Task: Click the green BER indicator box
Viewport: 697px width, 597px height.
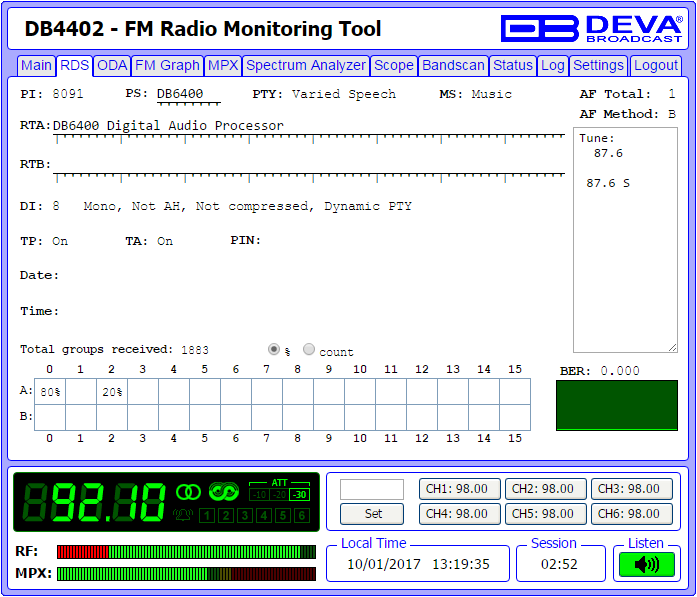Action: 617,405
